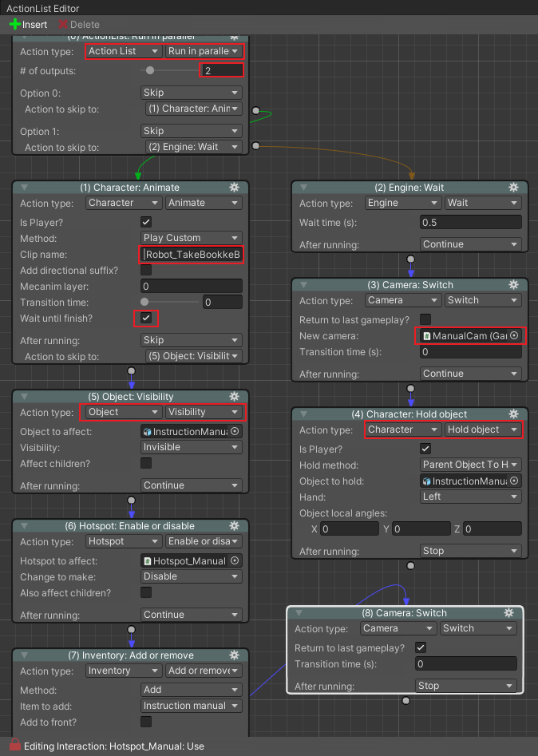This screenshot has height=756, width=538.
Task: Click Object local angles X field
Action: (x=350, y=529)
